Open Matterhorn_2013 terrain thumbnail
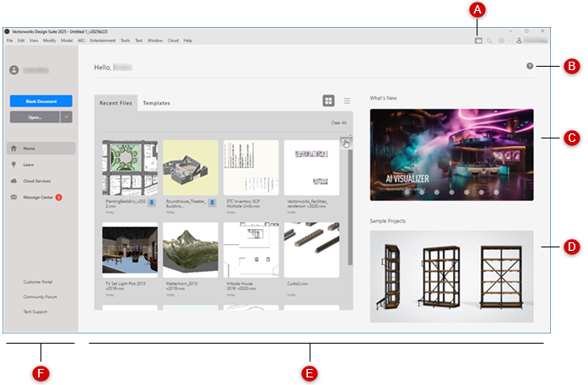Viewport: 588px width, 385px height. (191, 250)
